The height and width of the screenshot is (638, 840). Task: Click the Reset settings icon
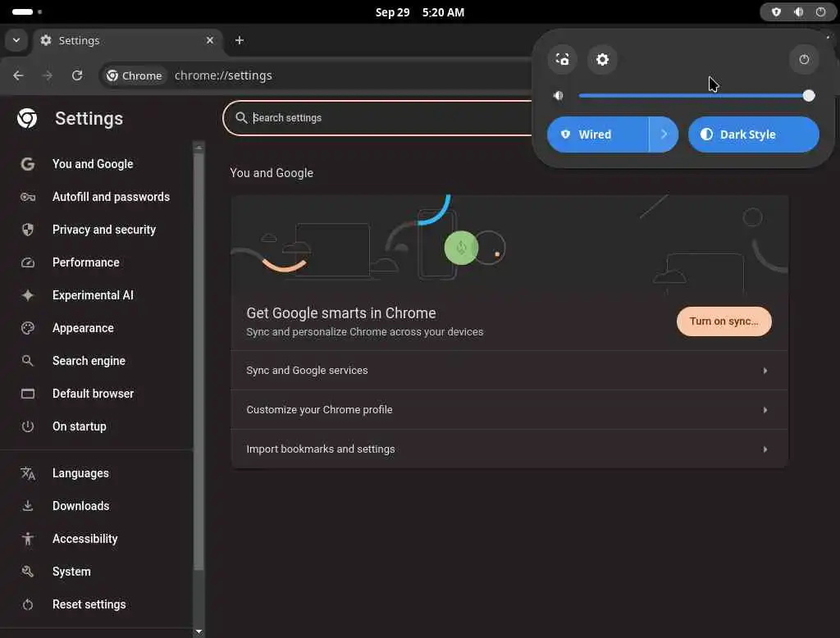tap(28, 604)
